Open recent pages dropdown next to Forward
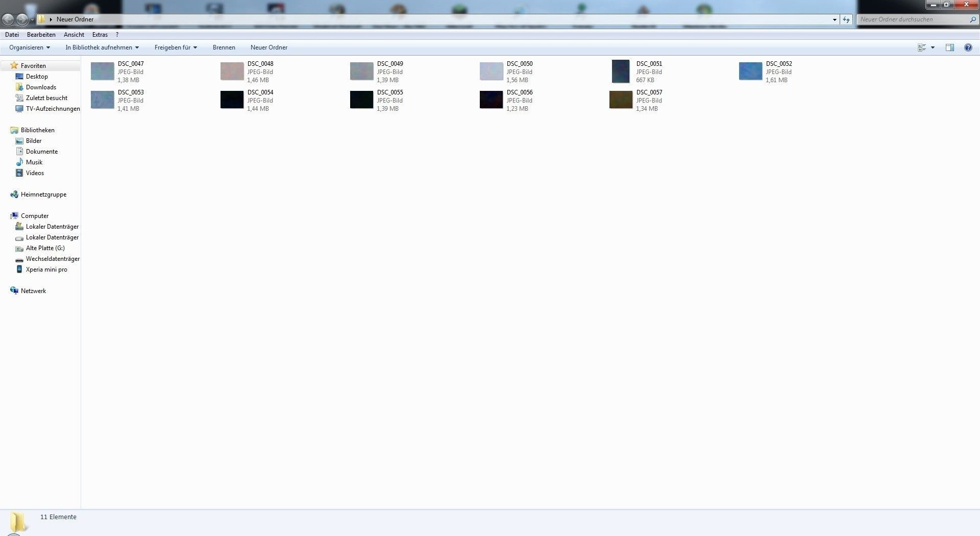The height and width of the screenshot is (536, 980). 32,19
